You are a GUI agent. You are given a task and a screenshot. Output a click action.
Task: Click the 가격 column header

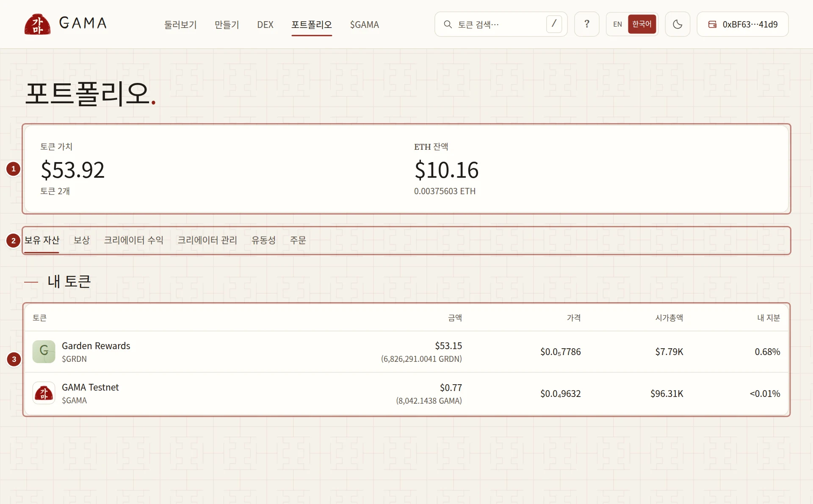(573, 317)
